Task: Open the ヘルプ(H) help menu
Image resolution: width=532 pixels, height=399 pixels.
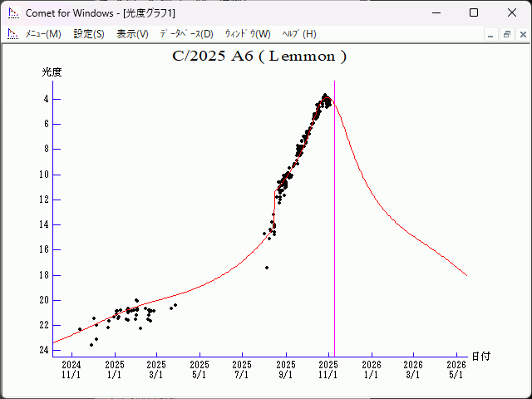Action: tap(299, 34)
